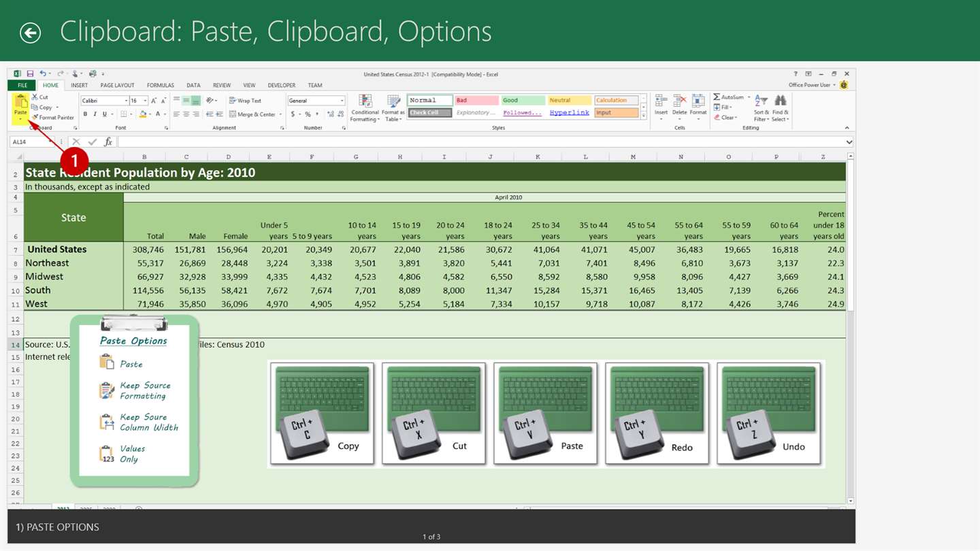Open Sort & Filter menu

point(762,109)
